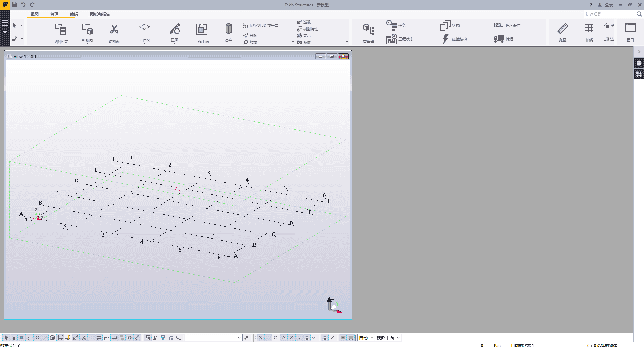Switch to the 编辑 ribbon tab
Viewport: 644px width, 349px height.
[x=74, y=14]
